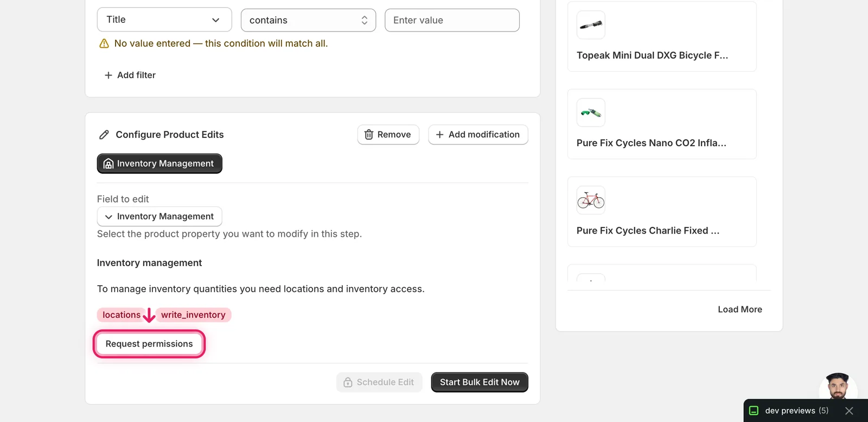The image size is (868, 422).
Task: Close the dev previews bar
Action: point(849,411)
